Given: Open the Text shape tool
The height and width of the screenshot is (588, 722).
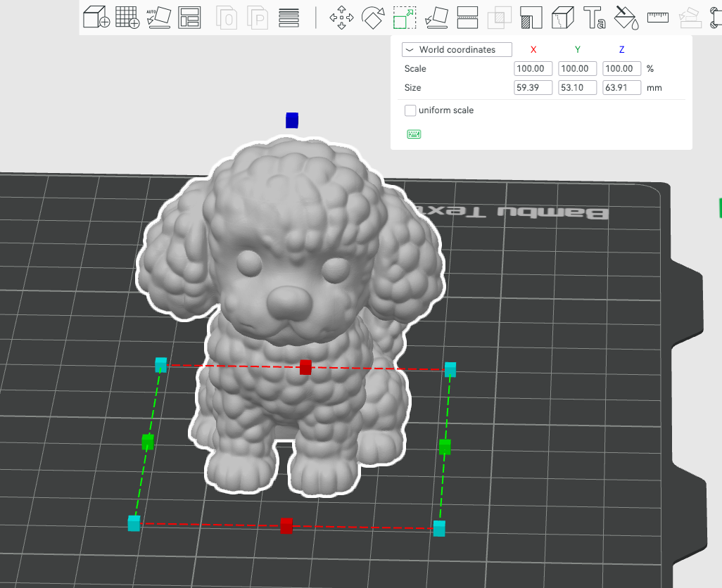Looking at the screenshot, I should (594, 18).
